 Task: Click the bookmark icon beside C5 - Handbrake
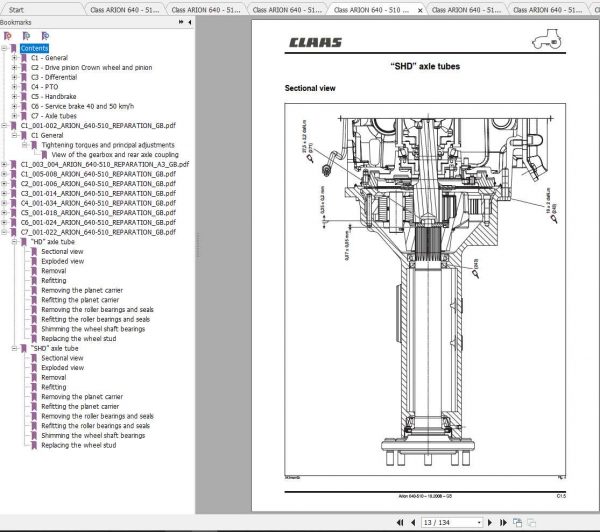click(x=24, y=96)
